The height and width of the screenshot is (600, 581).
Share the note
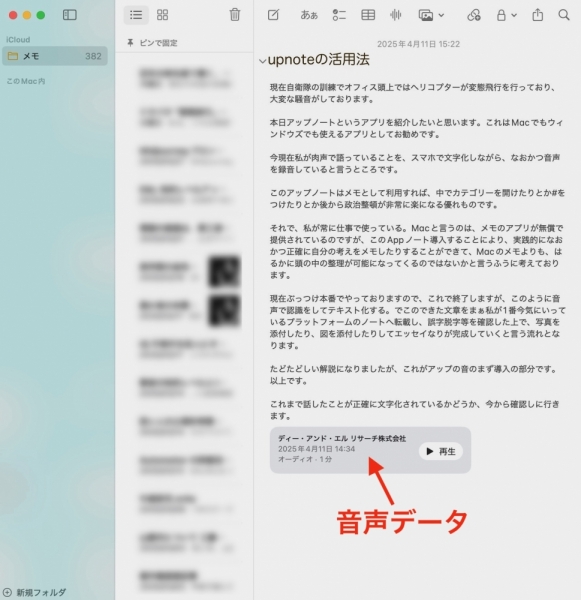(538, 15)
